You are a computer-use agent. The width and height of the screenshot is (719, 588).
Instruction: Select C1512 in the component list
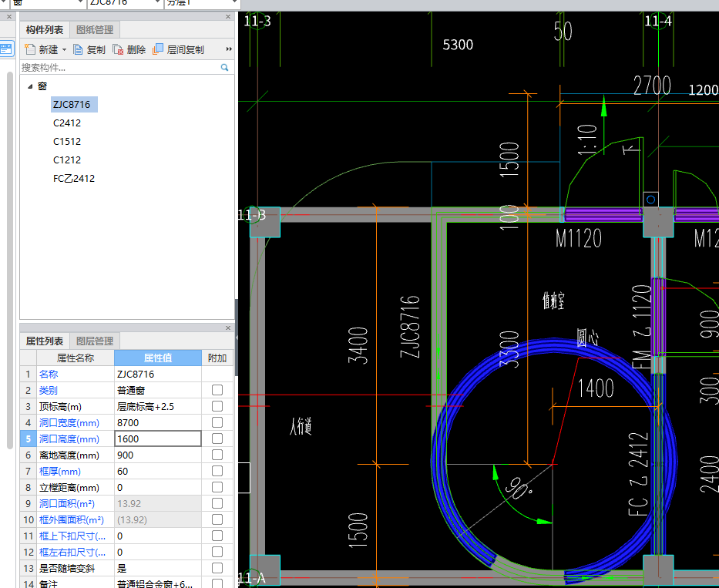(67, 142)
